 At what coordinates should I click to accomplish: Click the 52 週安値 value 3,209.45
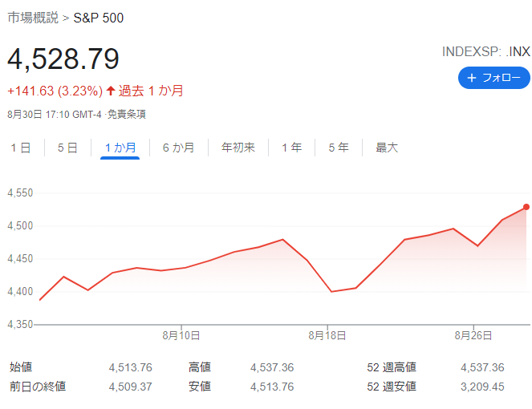coord(482,387)
